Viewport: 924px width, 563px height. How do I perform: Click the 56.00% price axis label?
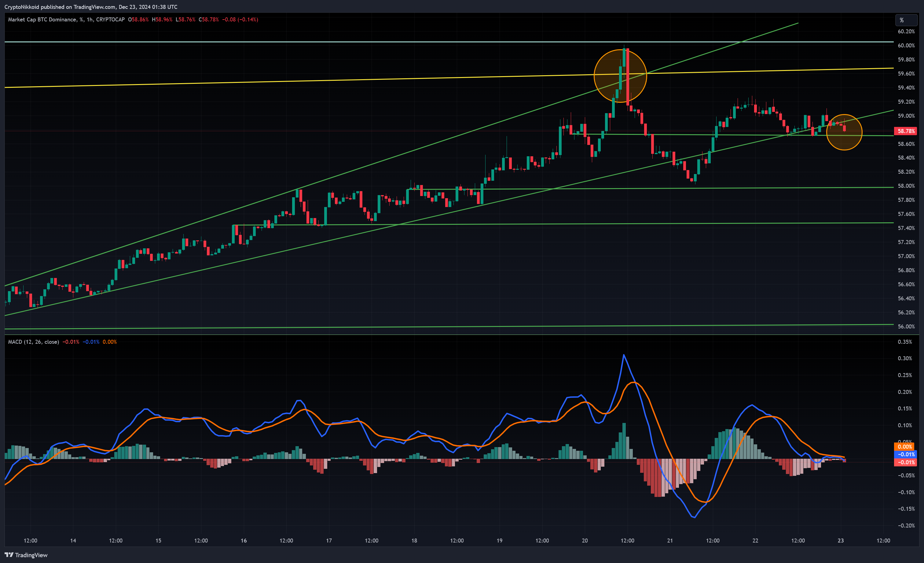906,327
